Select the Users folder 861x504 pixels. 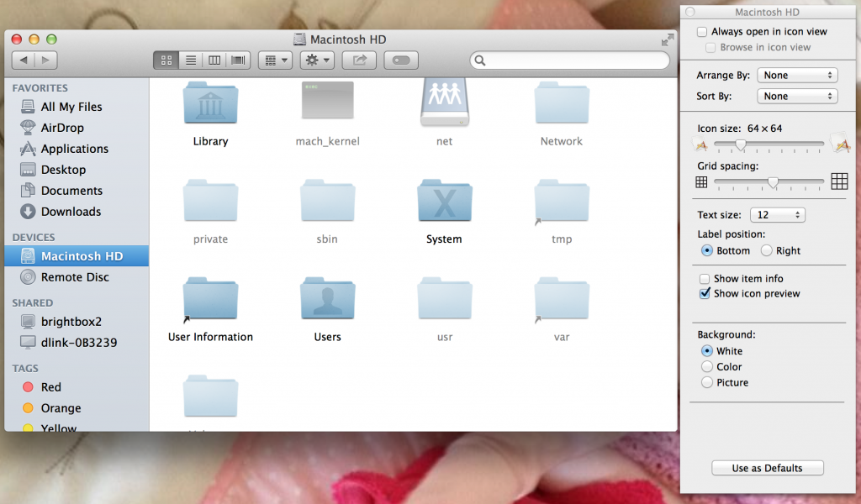coord(327,298)
